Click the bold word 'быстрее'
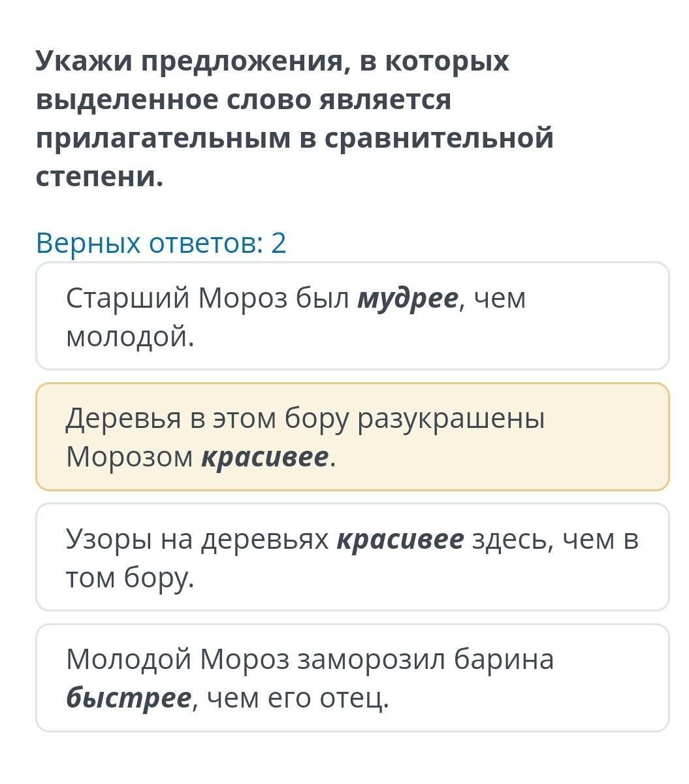Viewport: 689px width, 784px height. (x=129, y=698)
